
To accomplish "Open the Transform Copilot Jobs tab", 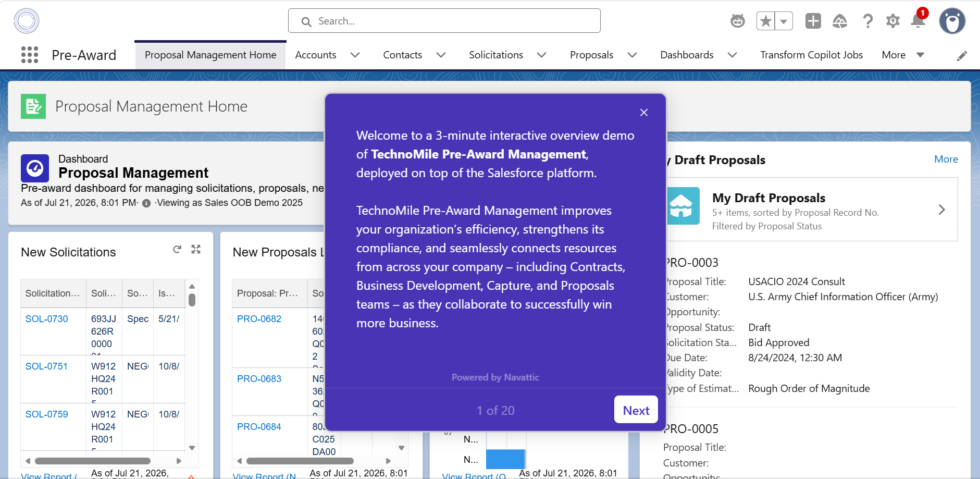I will point(812,55).
